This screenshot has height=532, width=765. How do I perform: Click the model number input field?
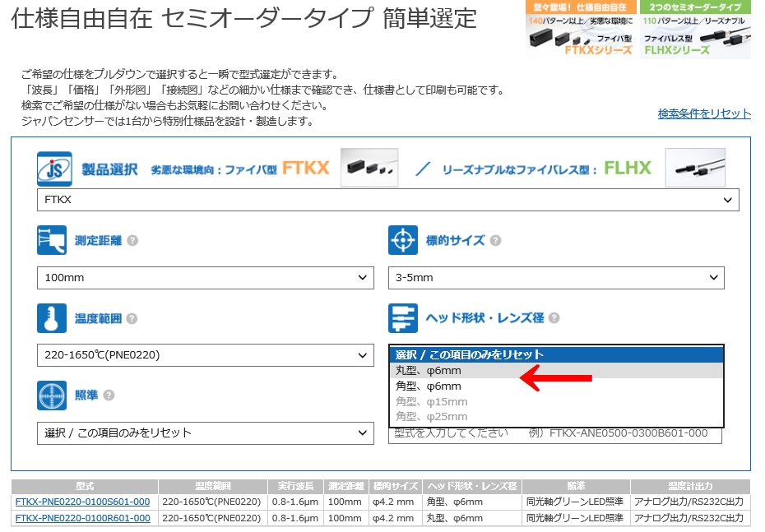point(555,434)
